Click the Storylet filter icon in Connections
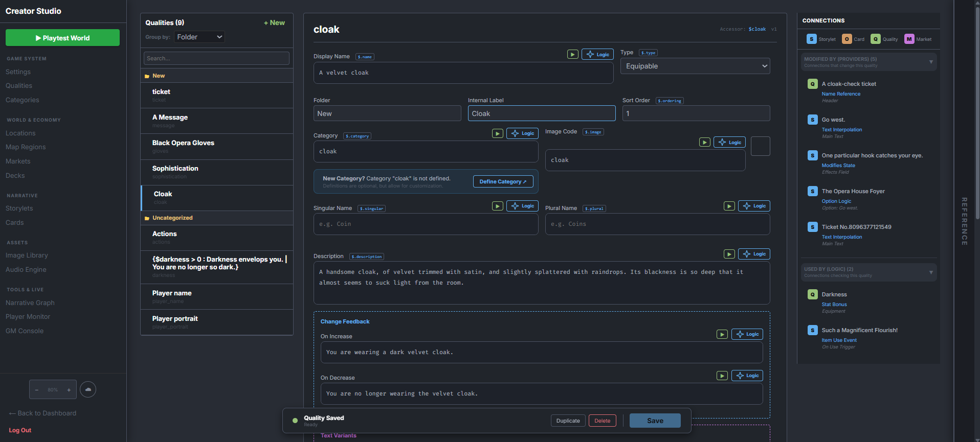The width and height of the screenshot is (980, 442). [x=811, y=39]
